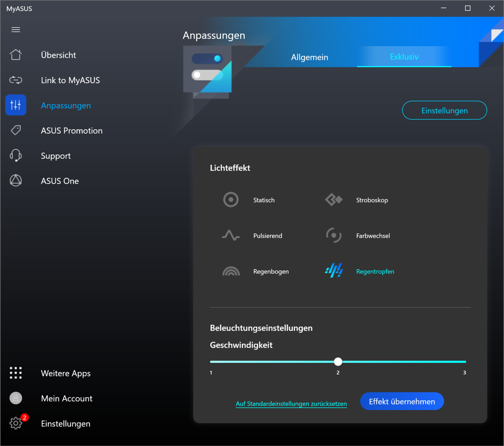Click the Lichteffekt section heading
The height and width of the screenshot is (446, 504).
[230, 168]
